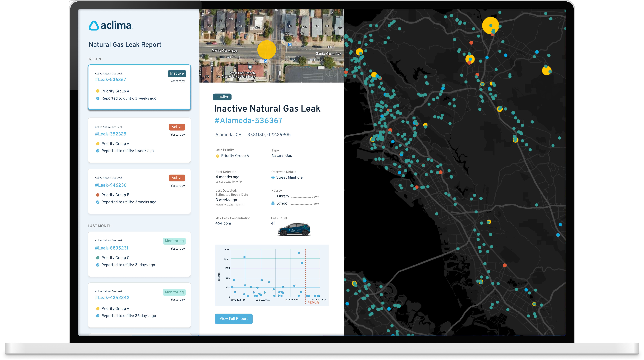Viewport: 644px width, 360px height.
Task: Click the Monitoring badge on Leak-8895231 card
Action: point(174,241)
